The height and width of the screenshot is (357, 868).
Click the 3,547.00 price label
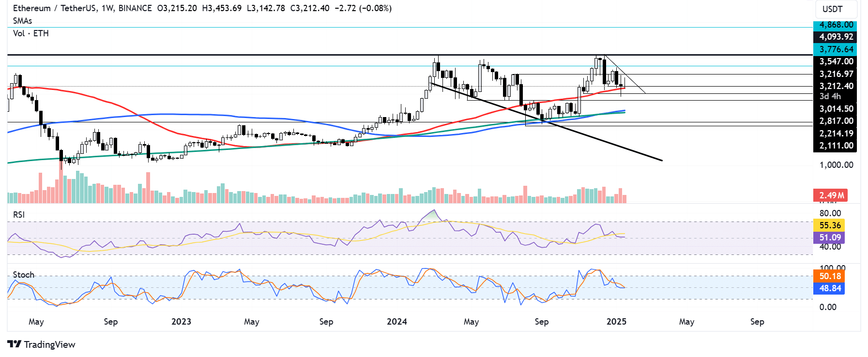point(835,61)
